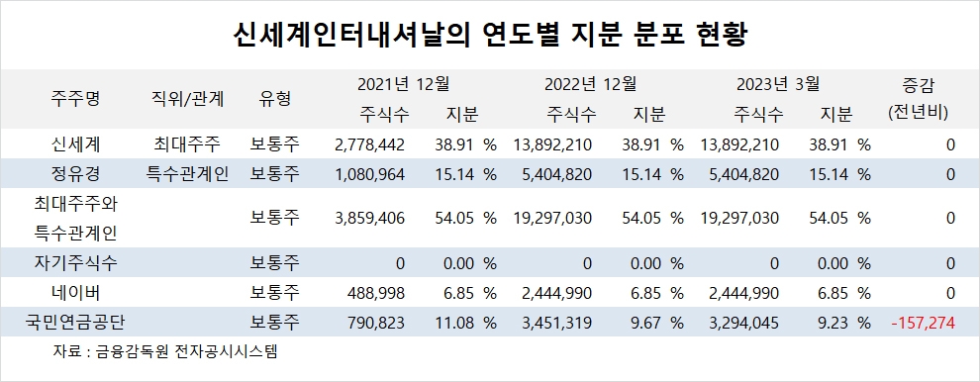Click the table title 신세계인터내셔날의 연도별 지분 분포 현황
Screen dimensions: 980x382
[x=489, y=36]
